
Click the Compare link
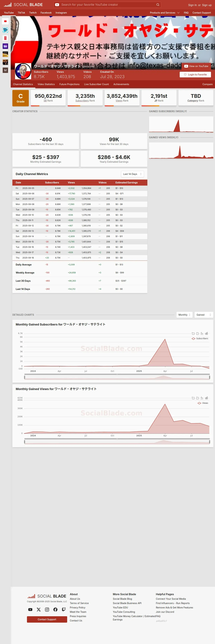pos(207,84)
